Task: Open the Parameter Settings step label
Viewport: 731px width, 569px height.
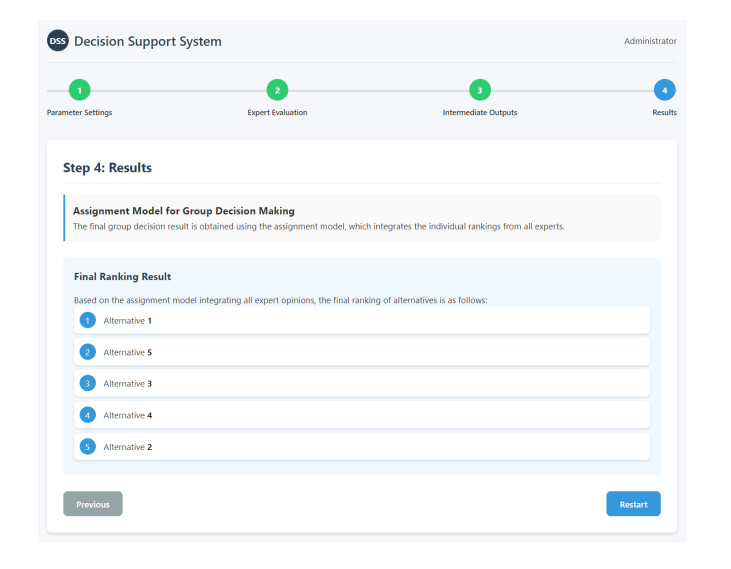Action: (80, 112)
